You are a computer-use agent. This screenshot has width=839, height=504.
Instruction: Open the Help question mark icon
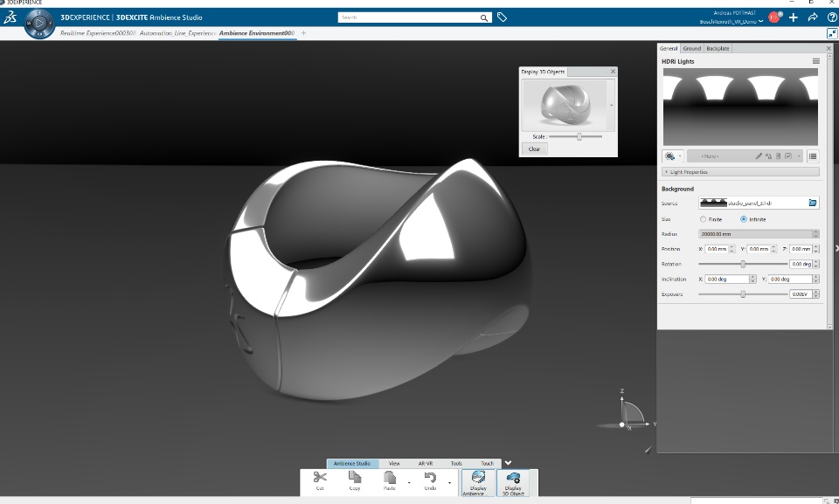click(x=832, y=17)
